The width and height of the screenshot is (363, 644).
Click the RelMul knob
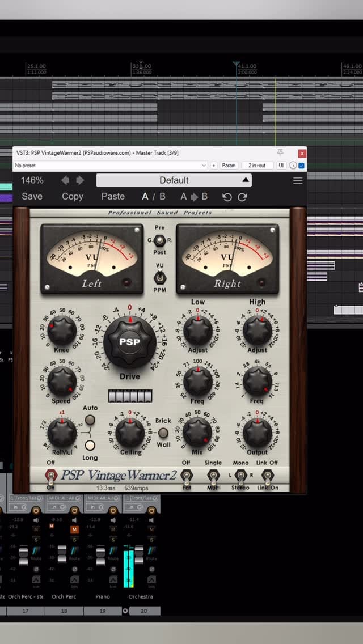[x=62, y=433]
